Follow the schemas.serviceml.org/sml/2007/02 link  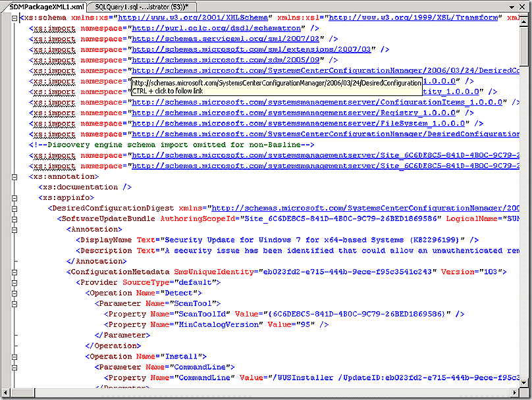pyautogui.click(x=226, y=39)
